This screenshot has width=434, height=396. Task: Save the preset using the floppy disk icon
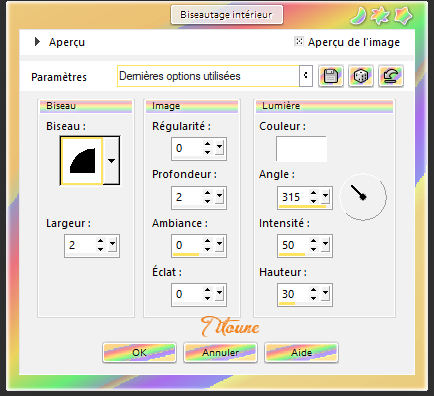pos(331,76)
